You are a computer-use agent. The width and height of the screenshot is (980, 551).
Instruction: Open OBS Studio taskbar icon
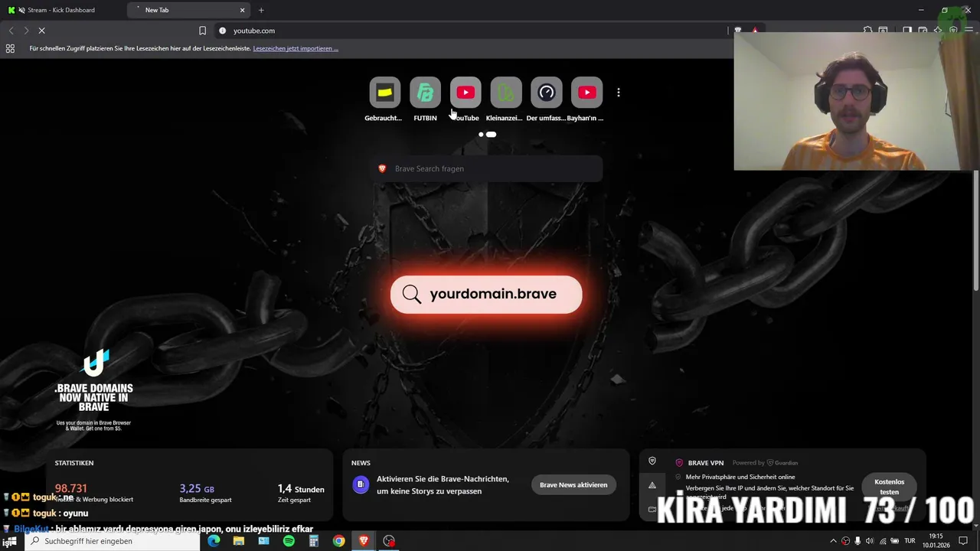(x=389, y=541)
